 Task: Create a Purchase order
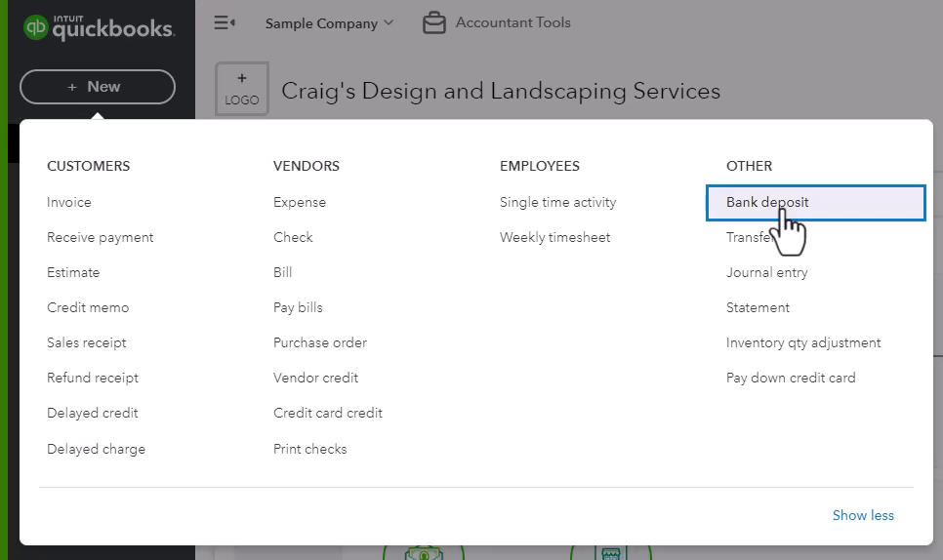(320, 342)
